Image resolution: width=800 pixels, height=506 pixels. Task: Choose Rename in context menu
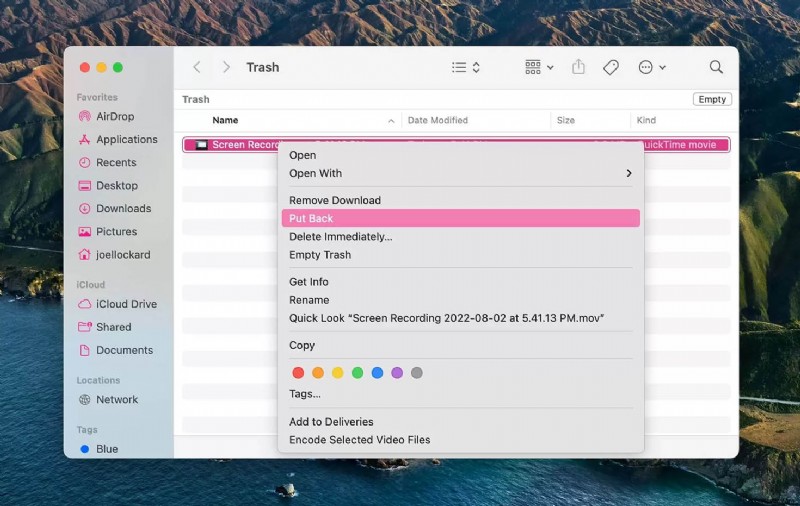(461, 300)
